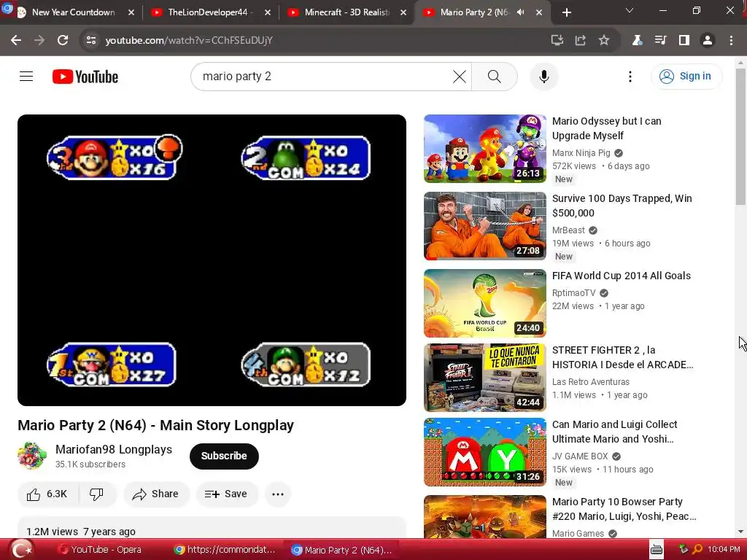
Task: Open on-screen keyboard tray icon
Action: [x=656, y=550]
